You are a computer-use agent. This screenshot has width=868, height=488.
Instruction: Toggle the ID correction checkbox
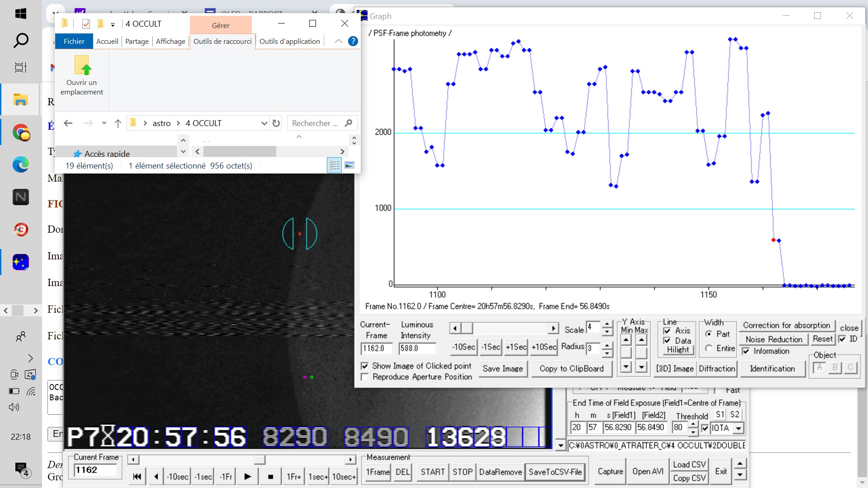(x=842, y=339)
